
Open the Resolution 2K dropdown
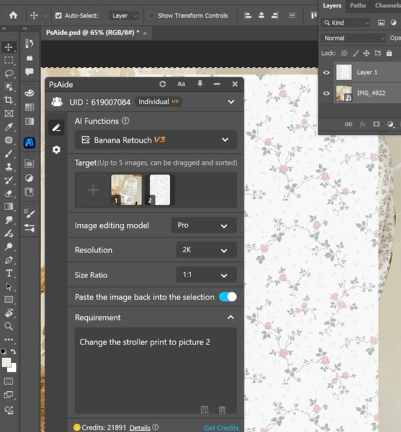(206, 250)
